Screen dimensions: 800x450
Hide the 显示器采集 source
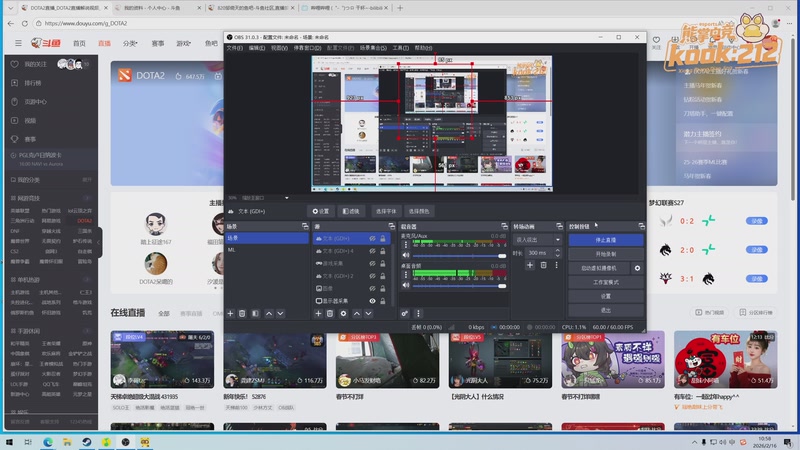(372, 301)
